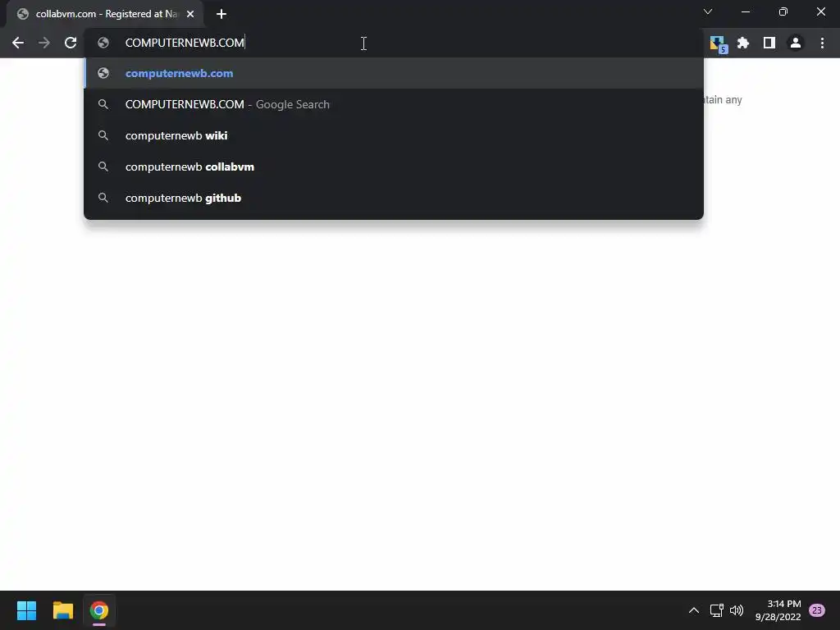The width and height of the screenshot is (840, 630).
Task: Pick the computernewb wiki suggestion
Action: coord(394,135)
